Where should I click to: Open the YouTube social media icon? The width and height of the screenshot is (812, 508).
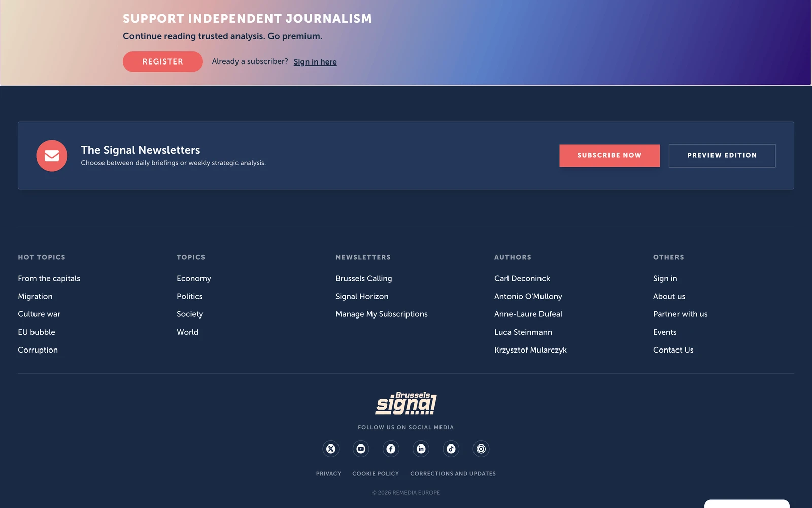click(x=361, y=449)
